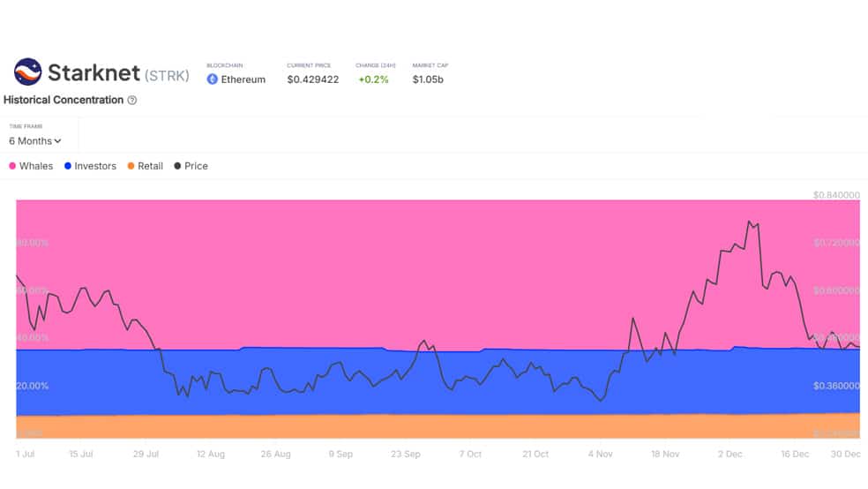Screen dimensions: 868x489
Task: Click the 23 Sep date axis marker
Action: (x=405, y=454)
